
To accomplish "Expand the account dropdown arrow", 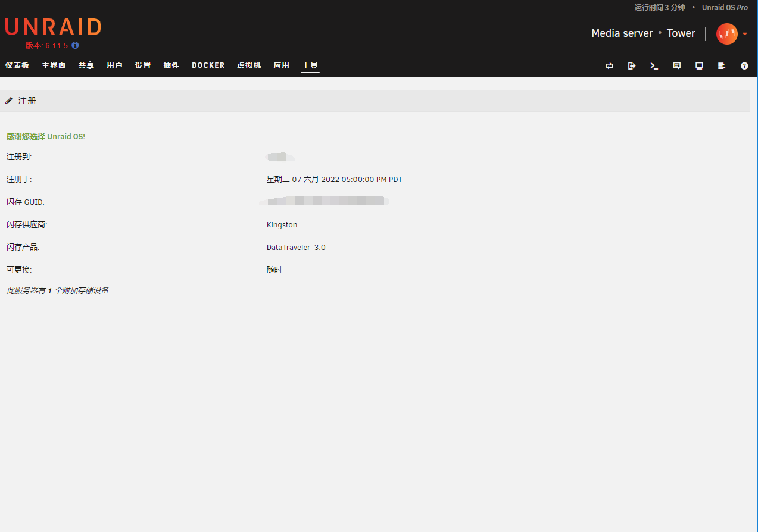I will (745, 34).
